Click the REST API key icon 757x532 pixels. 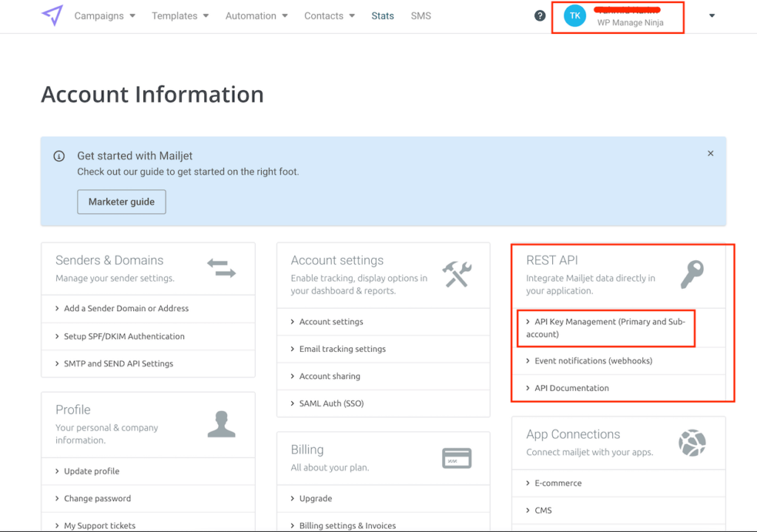[692, 274]
